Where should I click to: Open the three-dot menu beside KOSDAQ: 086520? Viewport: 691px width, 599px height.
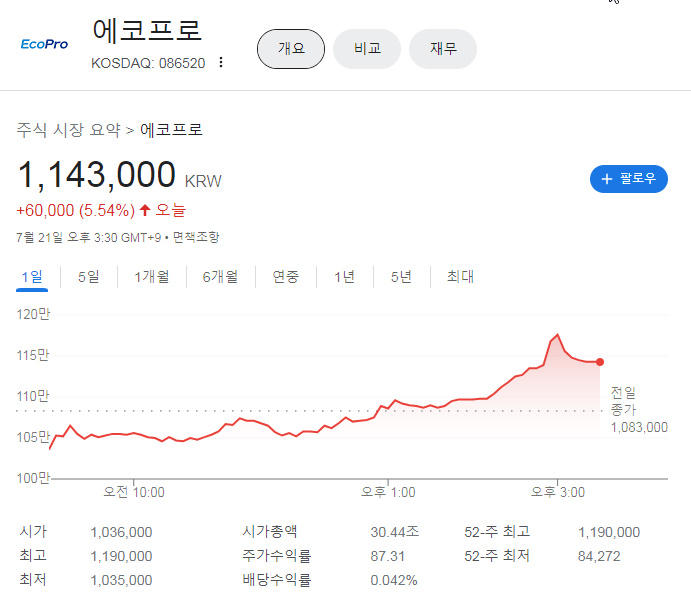coord(221,63)
